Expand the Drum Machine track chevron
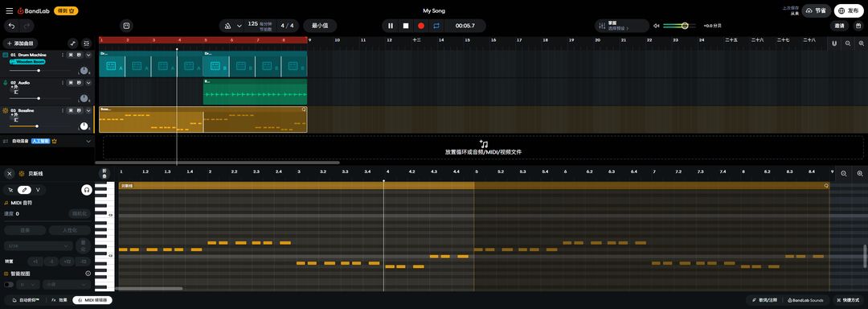The width and height of the screenshot is (868, 309). pos(88,55)
